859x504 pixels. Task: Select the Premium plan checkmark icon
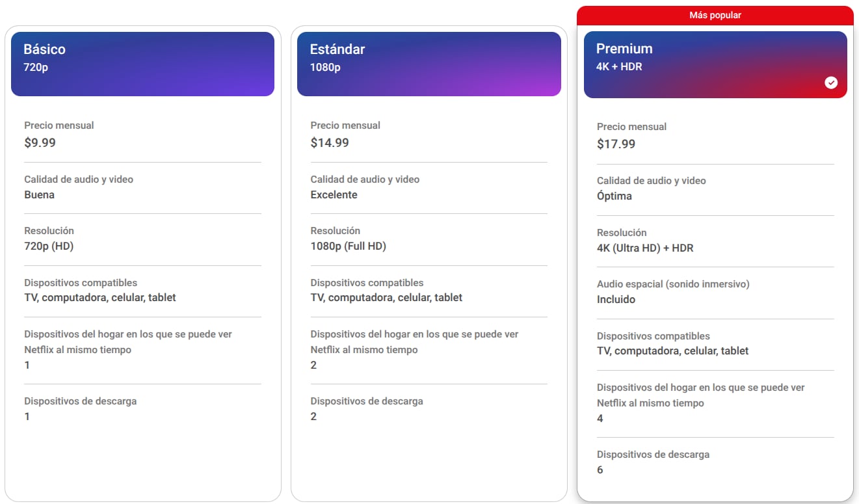[x=831, y=83]
